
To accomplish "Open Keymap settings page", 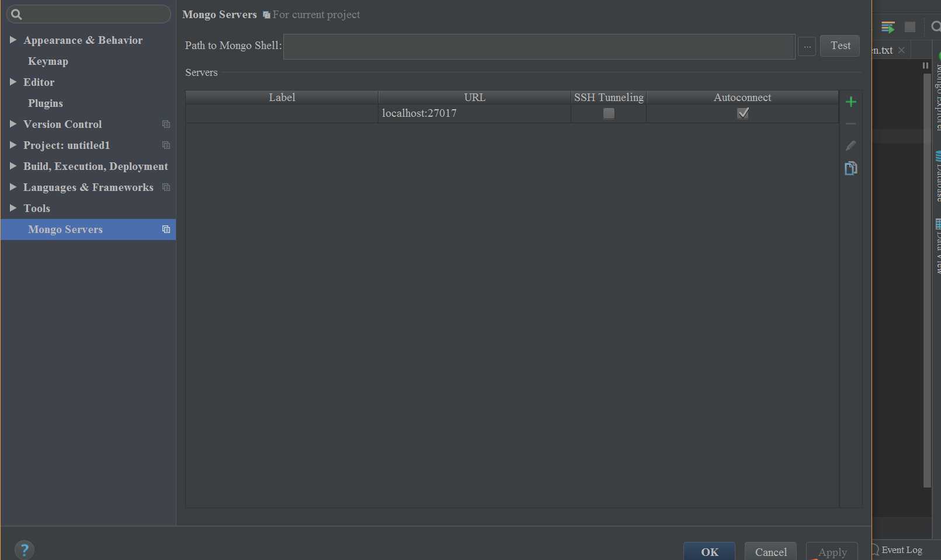I will coord(48,61).
